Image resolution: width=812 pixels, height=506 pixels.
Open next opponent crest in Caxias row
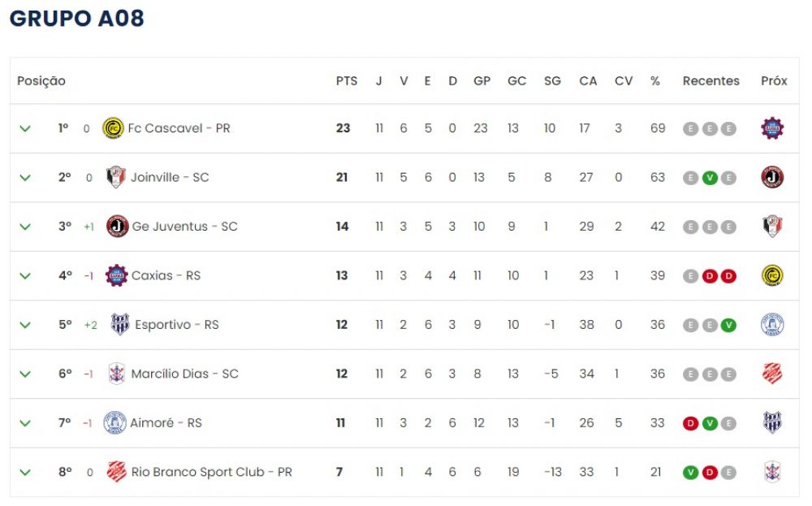772,275
